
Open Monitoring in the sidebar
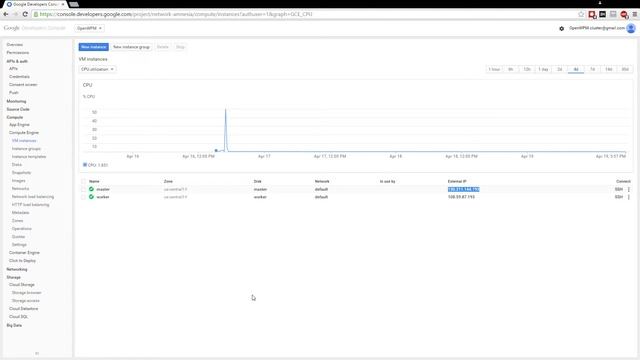[x=16, y=101]
